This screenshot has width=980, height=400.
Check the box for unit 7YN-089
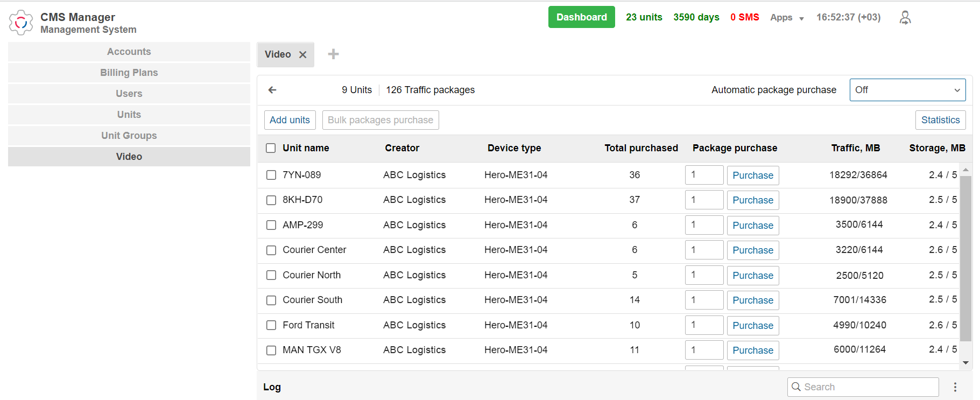[x=271, y=175]
